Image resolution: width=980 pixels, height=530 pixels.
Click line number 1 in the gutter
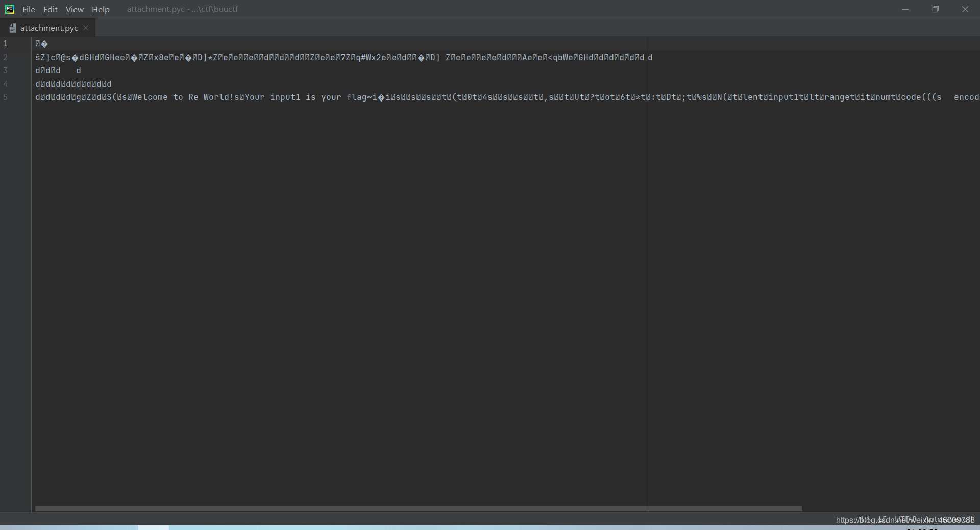(x=5, y=44)
